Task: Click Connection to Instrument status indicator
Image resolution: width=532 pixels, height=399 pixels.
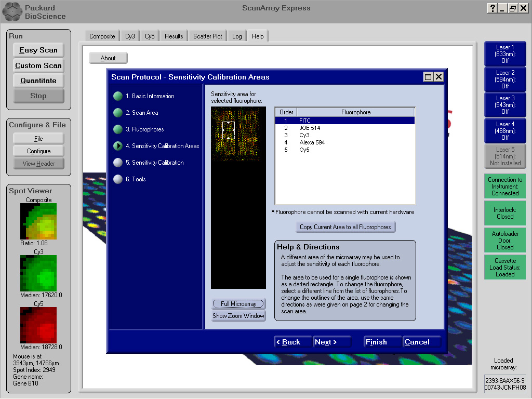Action: point(505,187)
